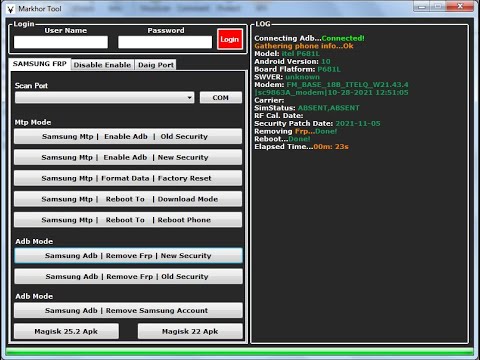Click the 'Elapsed Time...00m: 23s' log line

[x=301, y=147]
